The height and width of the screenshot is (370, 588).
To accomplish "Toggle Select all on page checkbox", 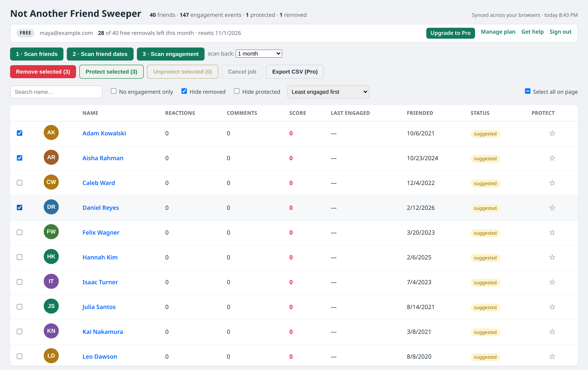I will (x=528, y=91).
